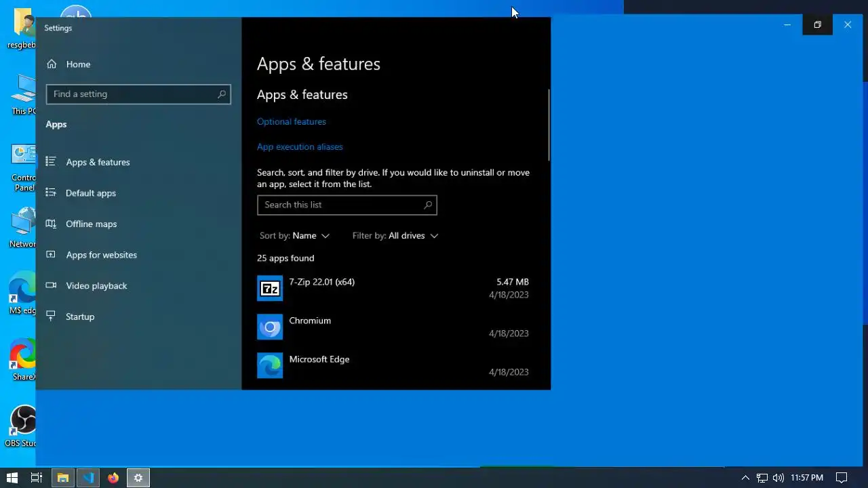Select Offline maps in the sidebar

(x=91, y=224)
